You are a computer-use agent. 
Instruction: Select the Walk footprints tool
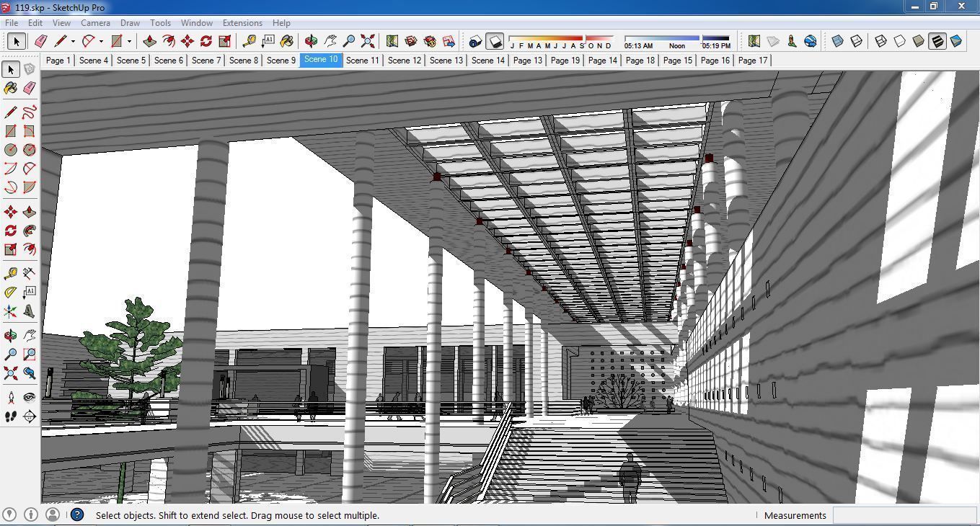(x=10, y=416)
